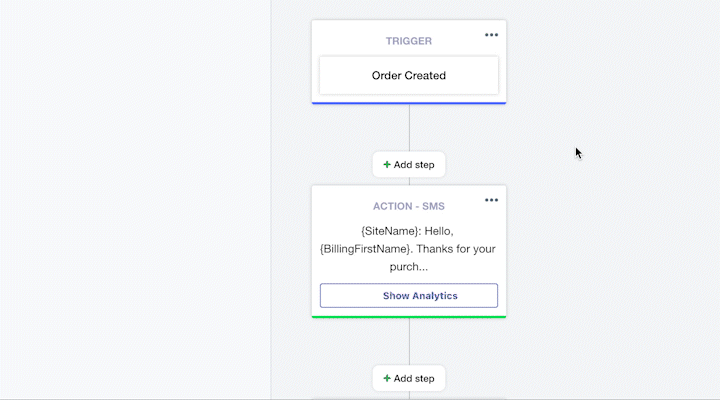Click connector line below the Trigger card

click(409, 128)
